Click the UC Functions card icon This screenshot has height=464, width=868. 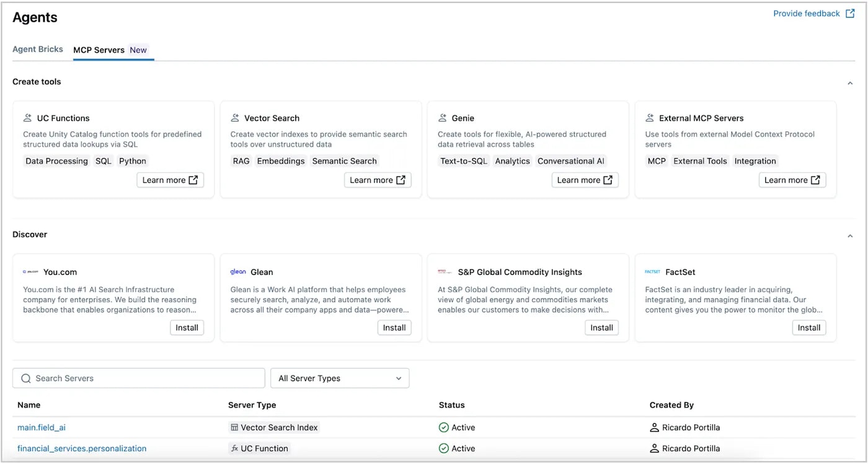click(27, 118)
